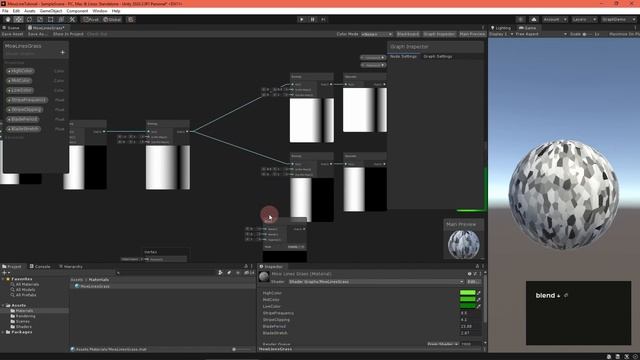Toggle hidden packages visibility count
Screen dimensions: 640x360
[248, 272]
